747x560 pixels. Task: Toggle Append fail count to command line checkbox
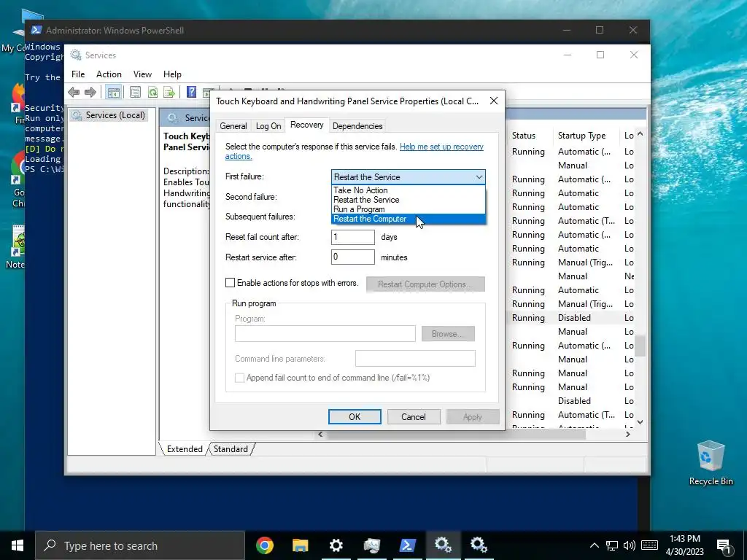point(239,378)
